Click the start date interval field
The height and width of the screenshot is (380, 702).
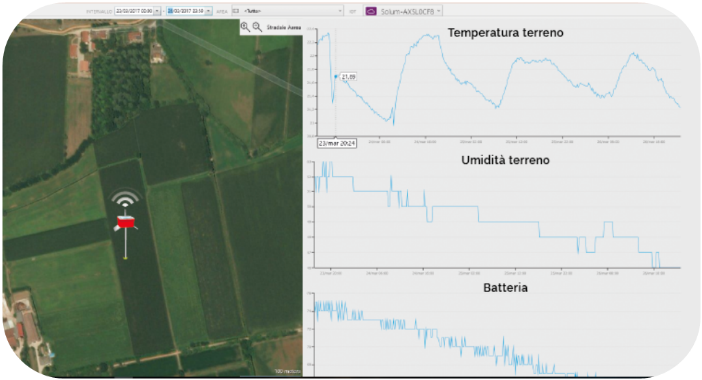click(134, 11)
